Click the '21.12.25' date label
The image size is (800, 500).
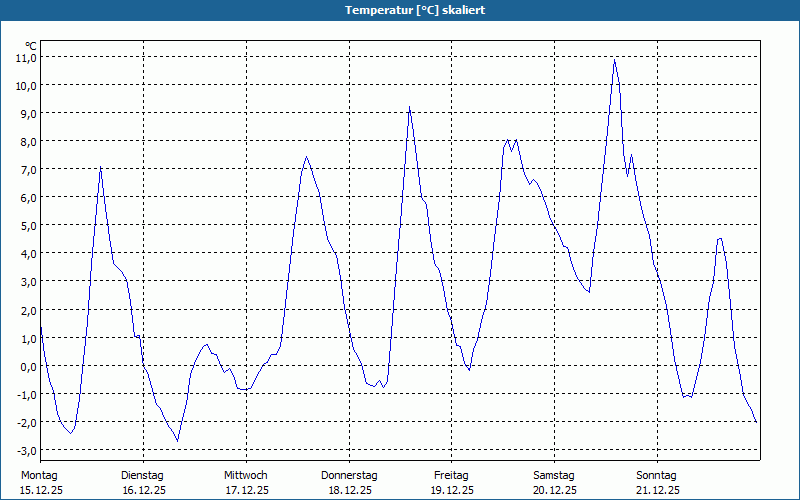click(x=658, y=491)
